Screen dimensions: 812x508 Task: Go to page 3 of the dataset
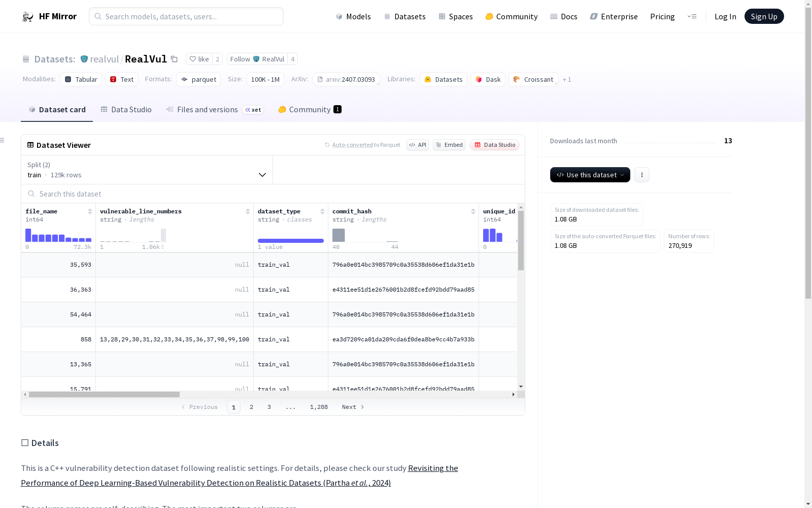[269, 407]
